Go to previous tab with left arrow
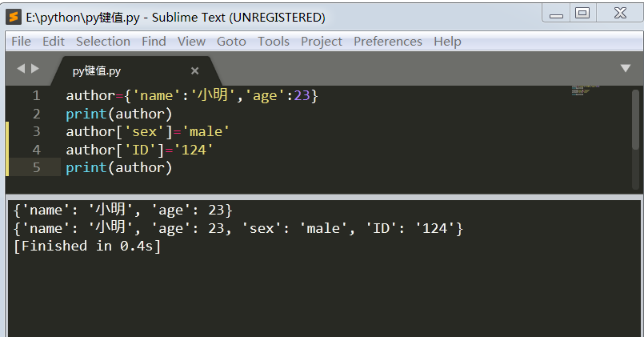 [x=21, y=69]
